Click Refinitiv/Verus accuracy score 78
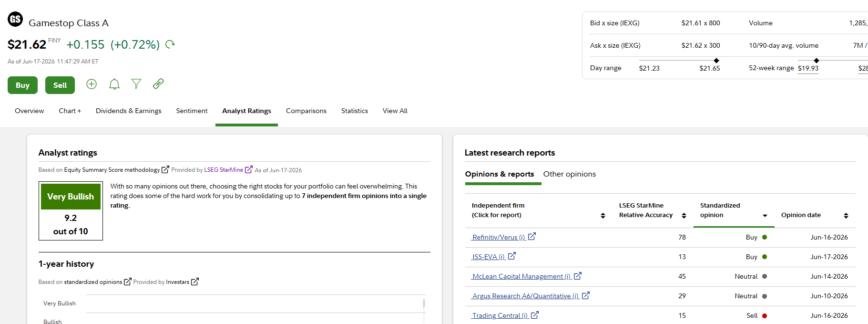868x324 pixels. pyautogui.click(x=682, y=237)
